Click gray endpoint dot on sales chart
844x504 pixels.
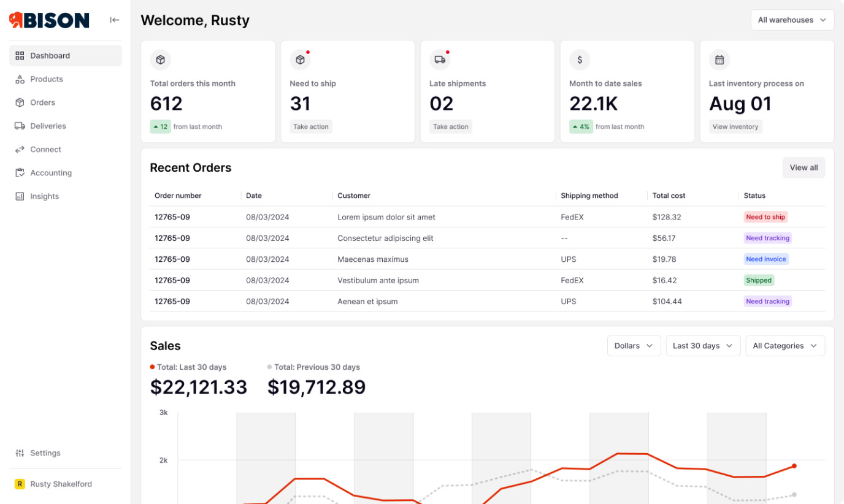[x=794, y=495]
